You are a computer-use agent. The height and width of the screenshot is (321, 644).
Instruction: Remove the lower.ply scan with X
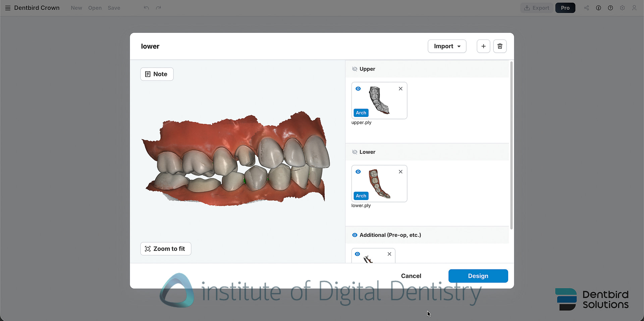coord(400,172)
